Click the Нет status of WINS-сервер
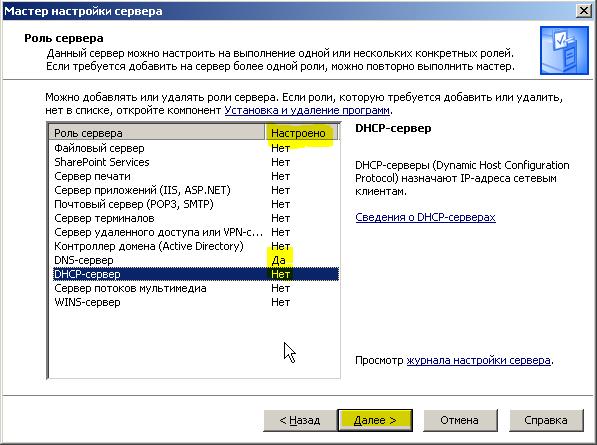This screenshot has height=445, width=597. [281, 302]
